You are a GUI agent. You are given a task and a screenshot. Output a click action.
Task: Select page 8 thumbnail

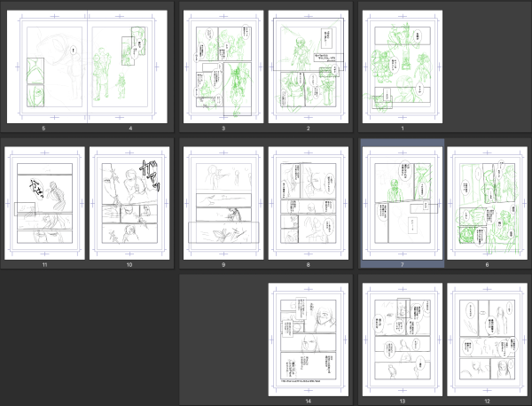(x=309, y=203)
